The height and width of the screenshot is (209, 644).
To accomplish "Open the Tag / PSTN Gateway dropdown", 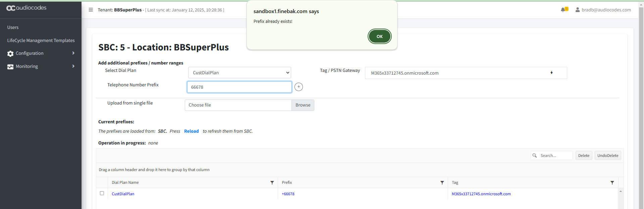I will click(466, 73).
